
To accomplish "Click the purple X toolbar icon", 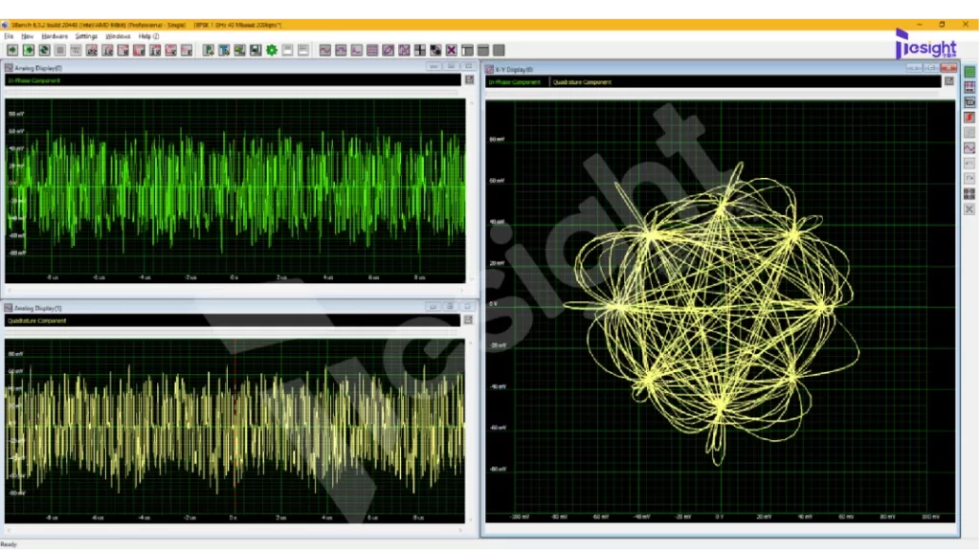I will (x=452, y=50).
